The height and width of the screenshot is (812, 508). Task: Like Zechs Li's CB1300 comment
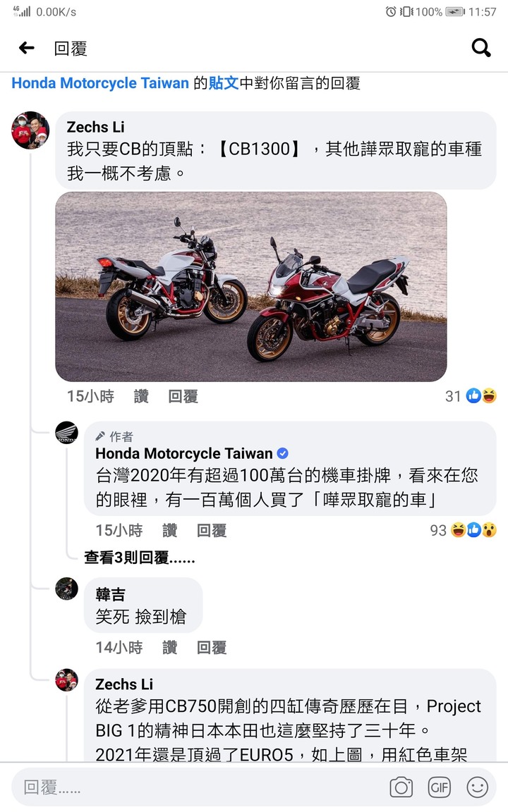[141, 397]
